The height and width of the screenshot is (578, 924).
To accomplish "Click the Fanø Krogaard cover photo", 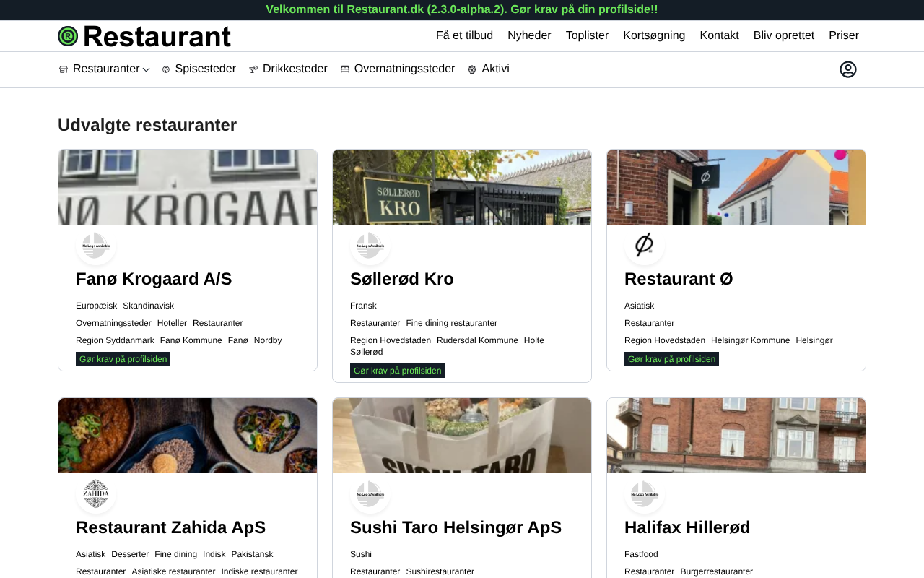I will [x=188, y=187].
